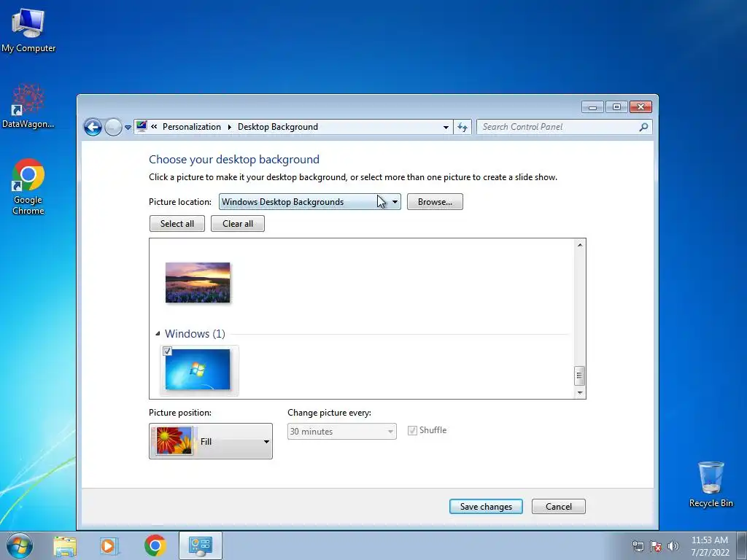Open the Picture position Fill dropdown
The image size is (747, 560).
pos(211,441)
